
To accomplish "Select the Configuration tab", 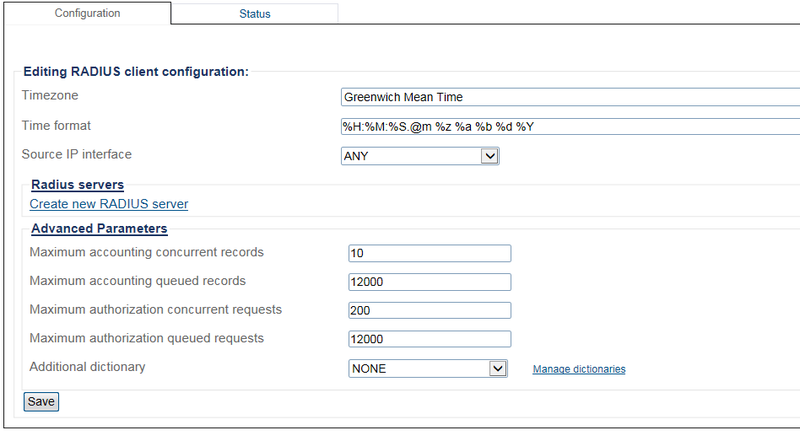I will (x=87, y=13).
